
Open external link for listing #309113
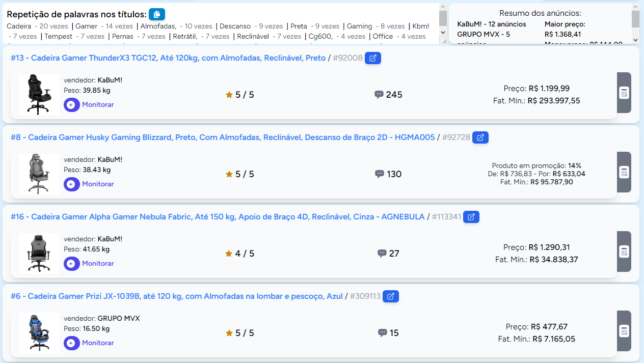click(391, 296)
